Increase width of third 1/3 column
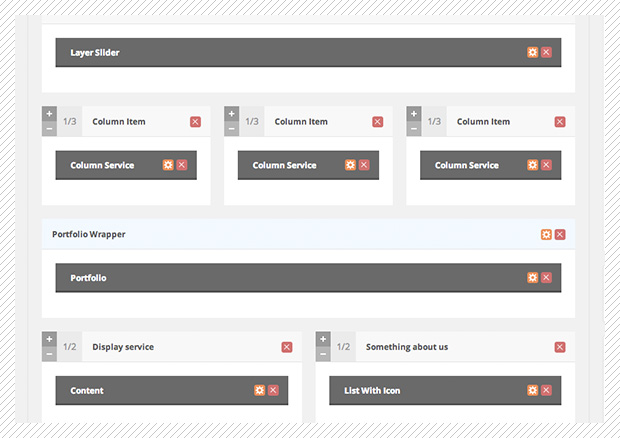This screenshot has height=438, width=620. (x=413, y=114)
